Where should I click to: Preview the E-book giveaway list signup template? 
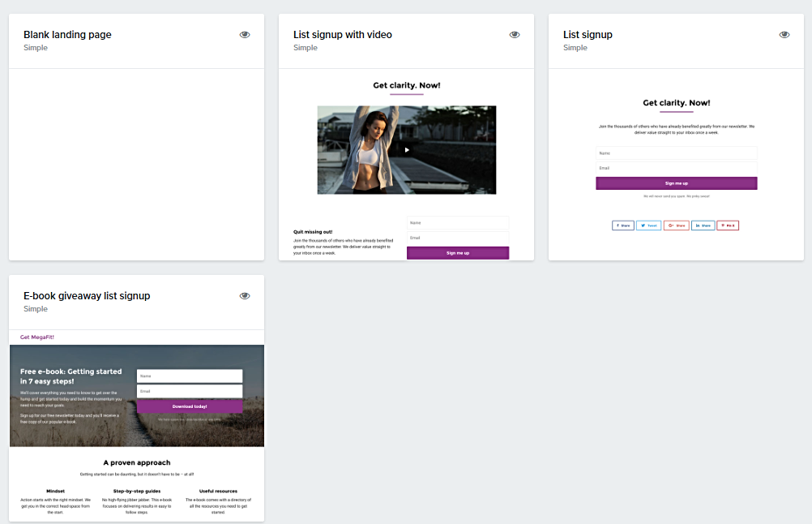245,296
